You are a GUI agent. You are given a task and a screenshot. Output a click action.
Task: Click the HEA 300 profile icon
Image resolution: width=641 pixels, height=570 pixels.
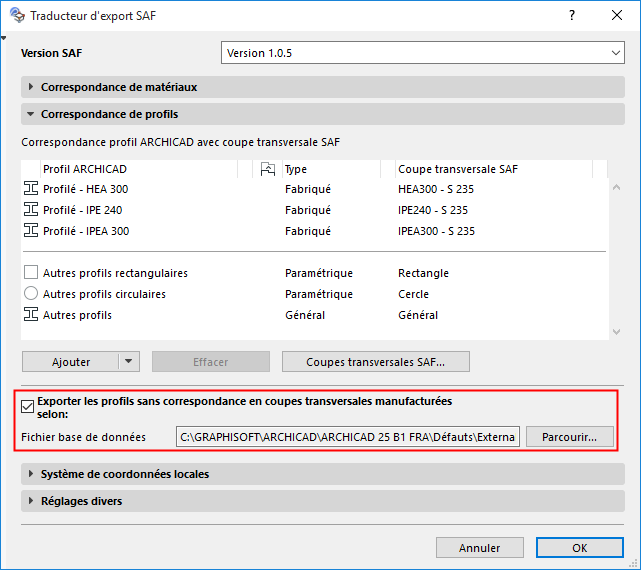[31, 189]
